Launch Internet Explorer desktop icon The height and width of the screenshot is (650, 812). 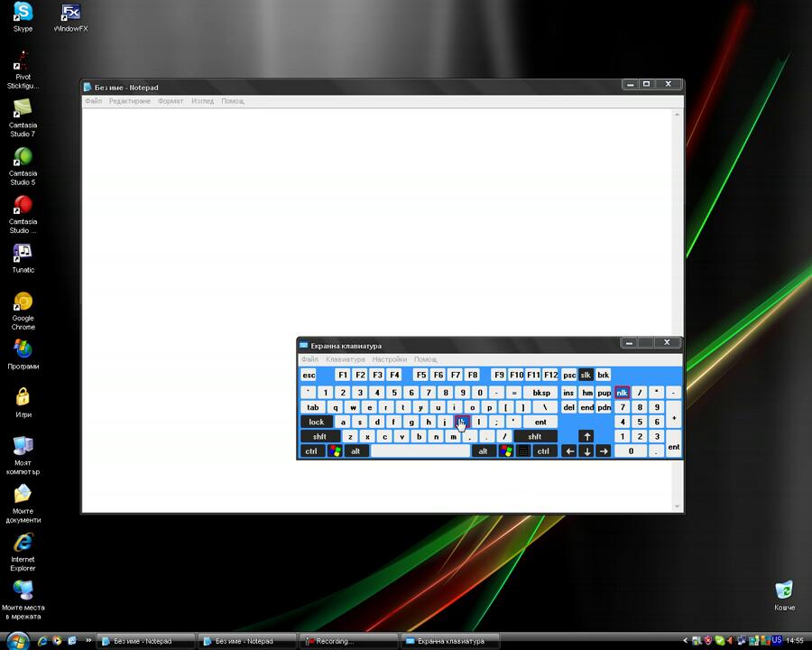tap(23, 543)
